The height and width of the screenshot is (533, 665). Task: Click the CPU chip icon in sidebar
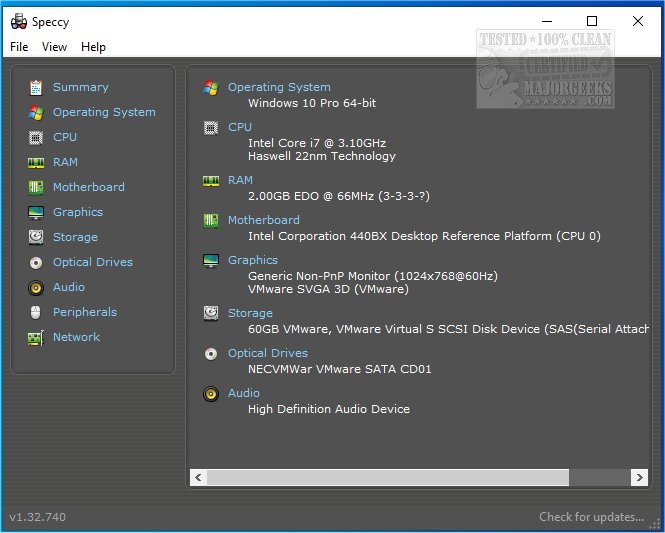36,138
